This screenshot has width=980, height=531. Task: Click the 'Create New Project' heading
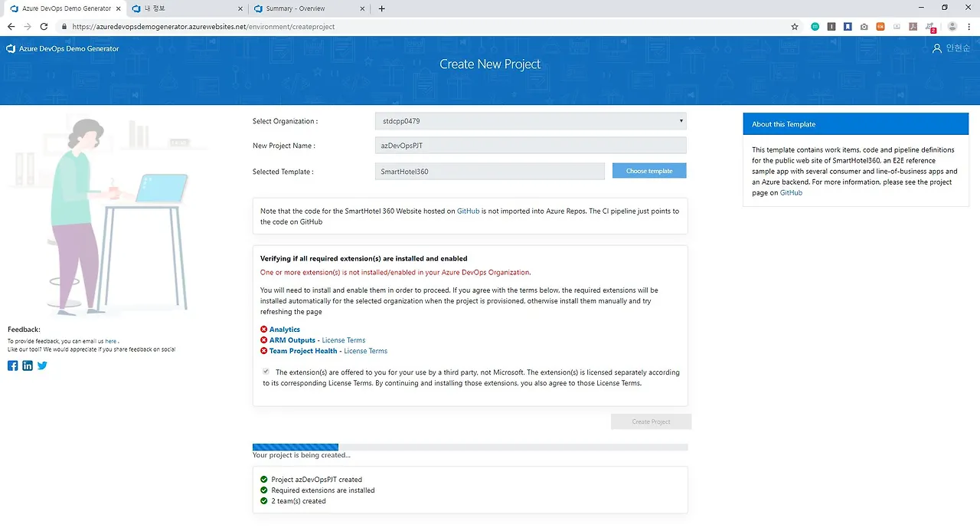(490, 64)
